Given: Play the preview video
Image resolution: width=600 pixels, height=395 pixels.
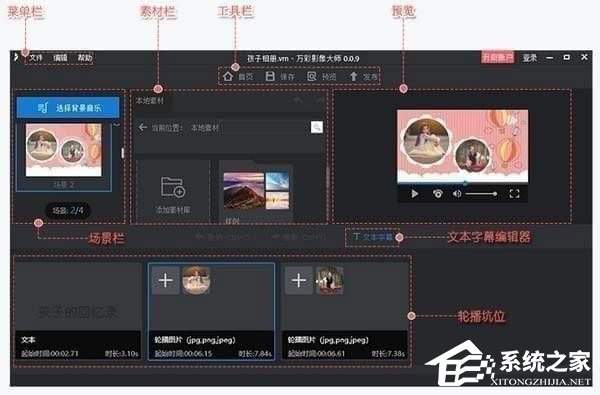Looking at the screenshot, I should point(414,194).
